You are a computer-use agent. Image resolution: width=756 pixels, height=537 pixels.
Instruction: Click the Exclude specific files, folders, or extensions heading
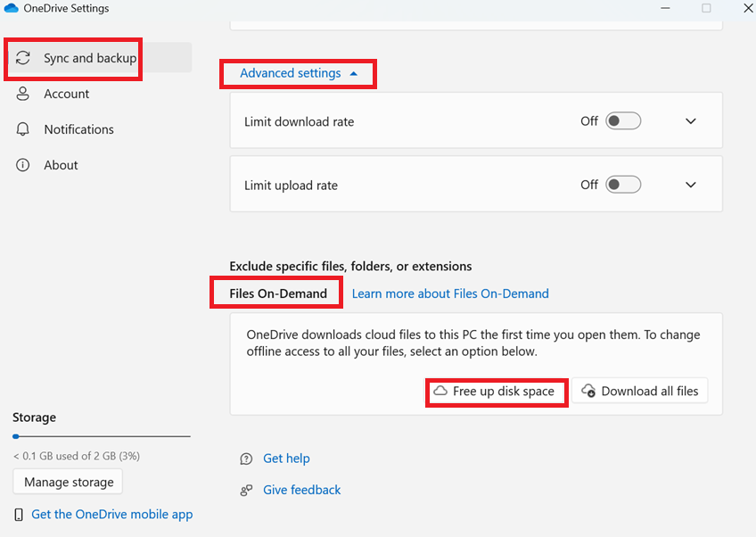pos(350,267)
